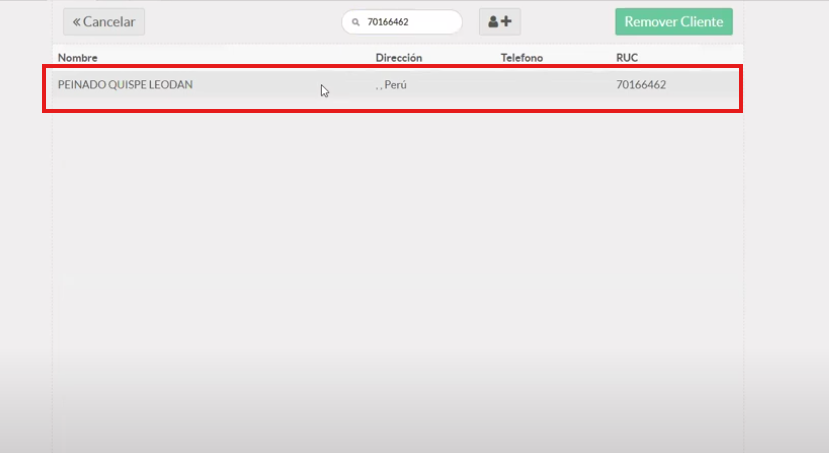
Task: Click the word PEINADO in the row
Action: coord(80,85)
